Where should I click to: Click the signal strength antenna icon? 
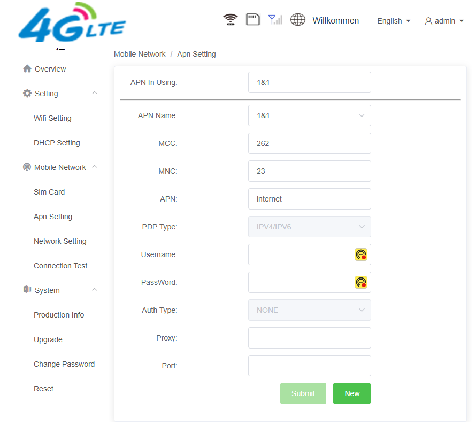click(275, 20)
